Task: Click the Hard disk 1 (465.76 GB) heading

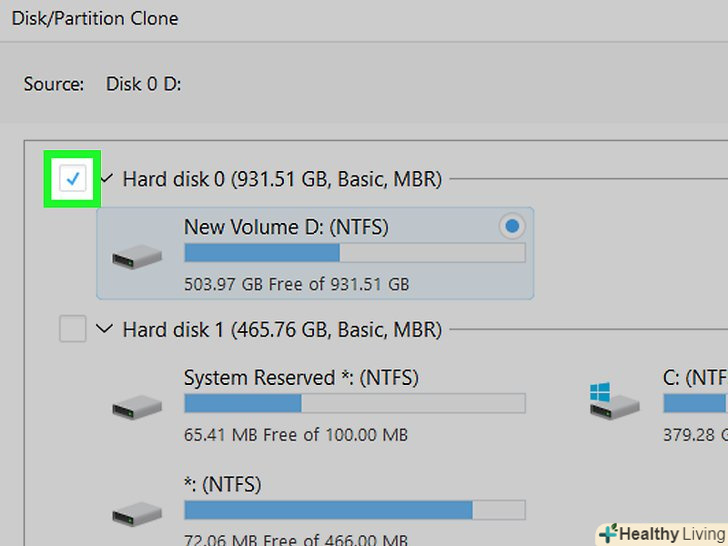Action: point(281,328)
